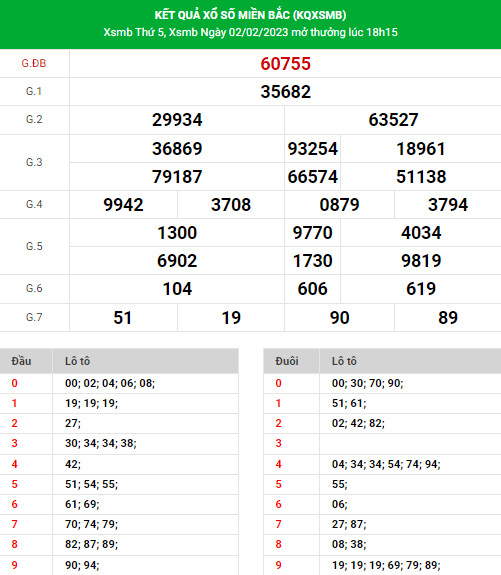Click the special prize number 60755
501x575 pixels.
[x=285, y=64]
